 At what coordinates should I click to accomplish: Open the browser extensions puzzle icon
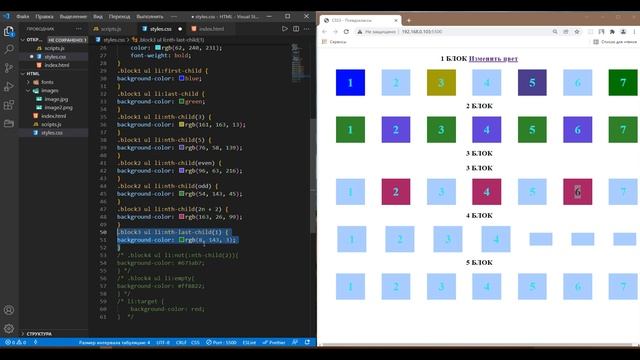coord(612,31)
